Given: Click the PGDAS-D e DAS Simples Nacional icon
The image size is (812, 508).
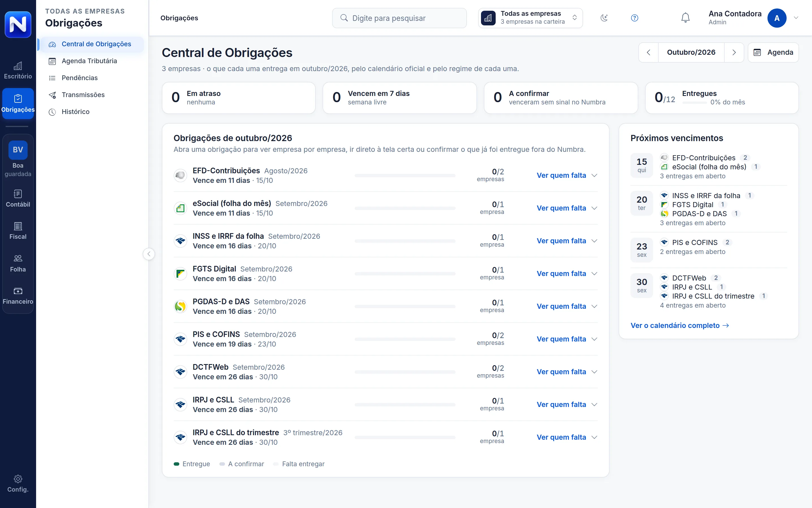Looking at the screenshot, I should [x=180, y=306].
